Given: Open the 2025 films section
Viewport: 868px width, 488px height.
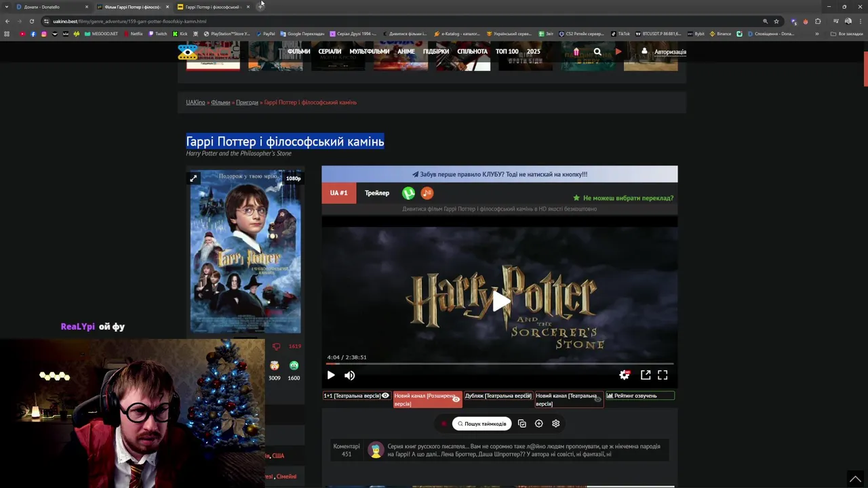Looking at the screenshot, I should pyautogui.click(x=534, y=52).
